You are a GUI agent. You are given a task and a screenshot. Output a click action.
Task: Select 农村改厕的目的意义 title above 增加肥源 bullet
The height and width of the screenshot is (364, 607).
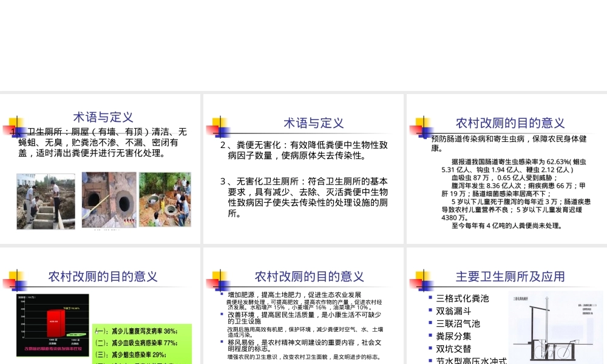tap(310, 277)
